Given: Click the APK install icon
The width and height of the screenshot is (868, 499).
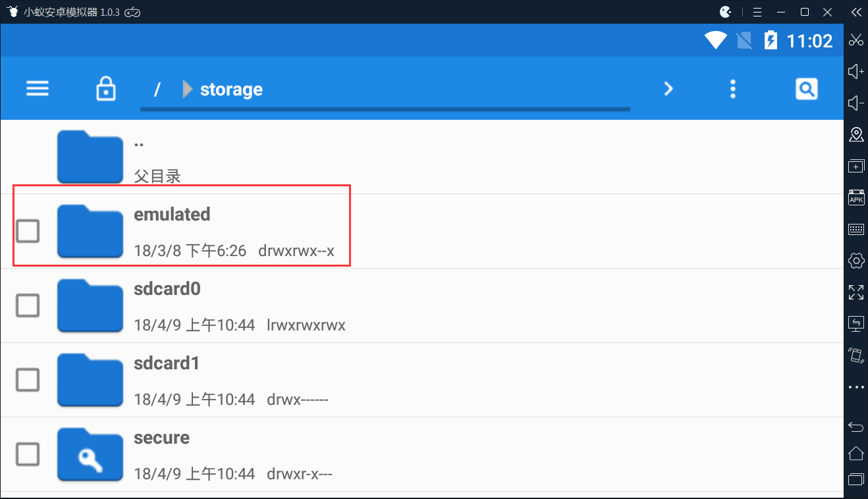Looking at the screenshot, I should (x=856, y=197).
